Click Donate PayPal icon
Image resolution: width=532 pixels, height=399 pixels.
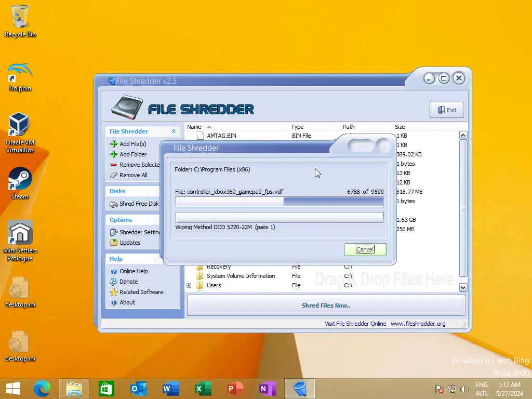click(x=114, y=282)
